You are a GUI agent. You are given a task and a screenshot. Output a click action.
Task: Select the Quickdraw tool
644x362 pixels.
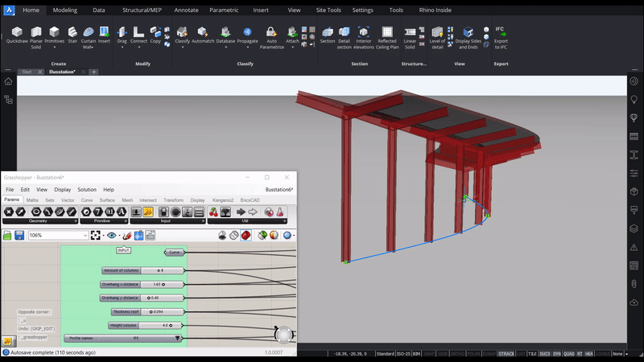tap(15, 34)
